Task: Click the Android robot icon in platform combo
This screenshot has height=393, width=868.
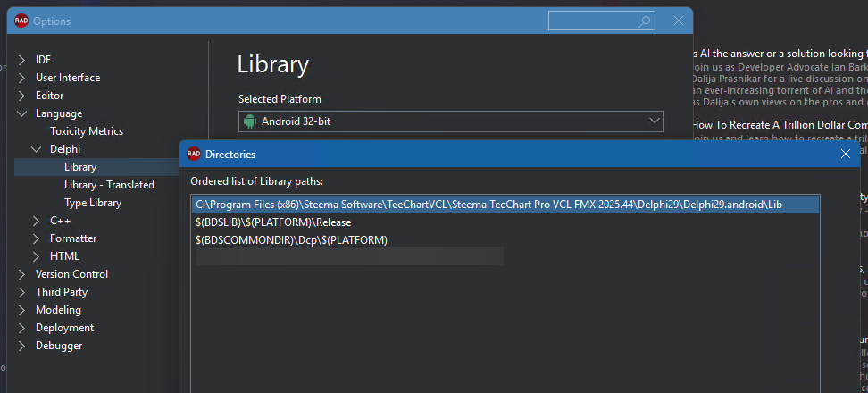Action: point(250,121)
